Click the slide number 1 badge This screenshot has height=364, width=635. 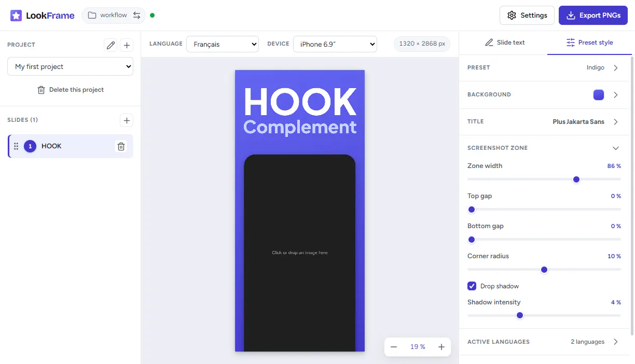(30, 146)
